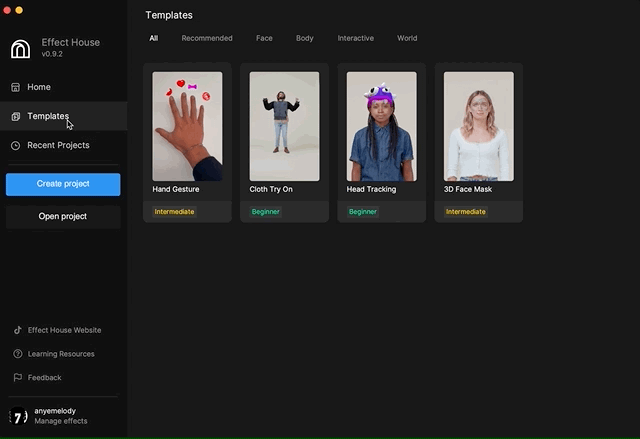640x439 pixels.
Task: Switch to the Interactive tab
Action: 356,38
